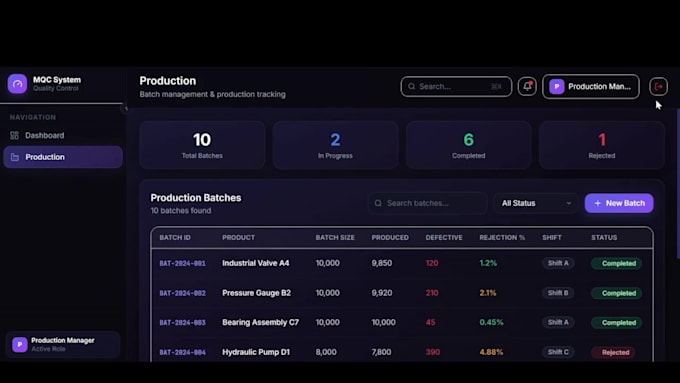Click the PRODUCT column header

[x=239, y=238]
